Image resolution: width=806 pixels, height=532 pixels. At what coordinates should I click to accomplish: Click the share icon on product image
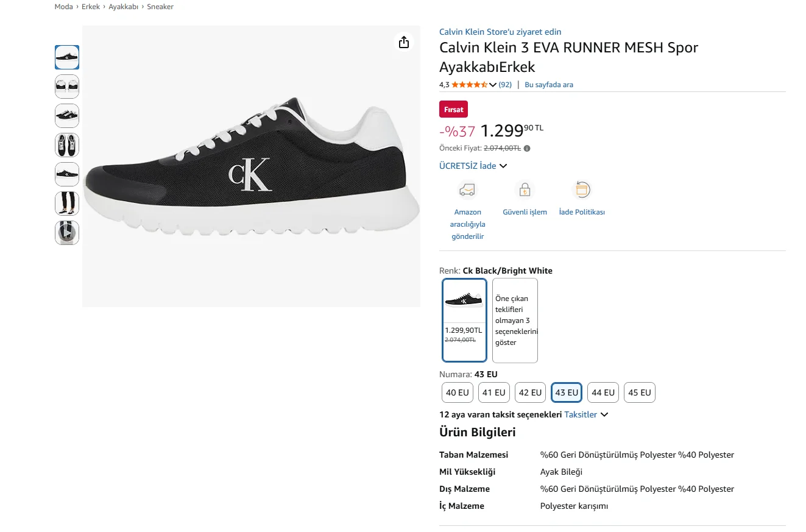click(x=403, y=42)
